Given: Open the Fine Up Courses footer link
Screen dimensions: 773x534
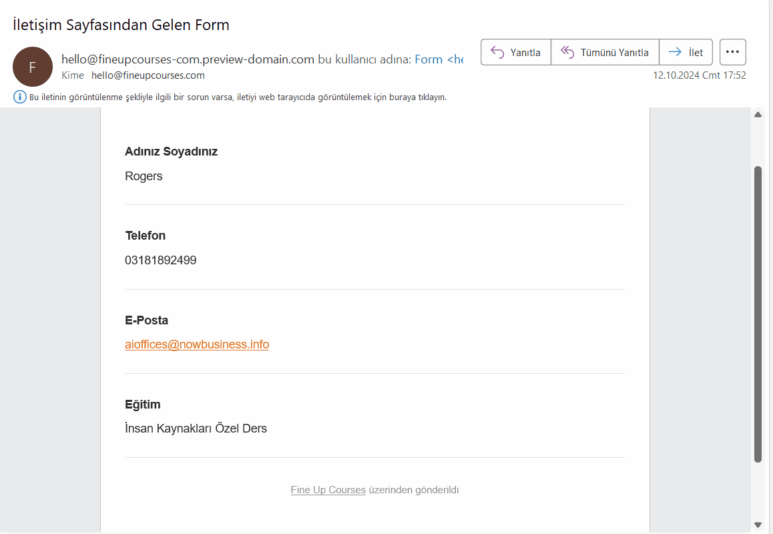Looking at the screenshot, I should pos(328,490).
